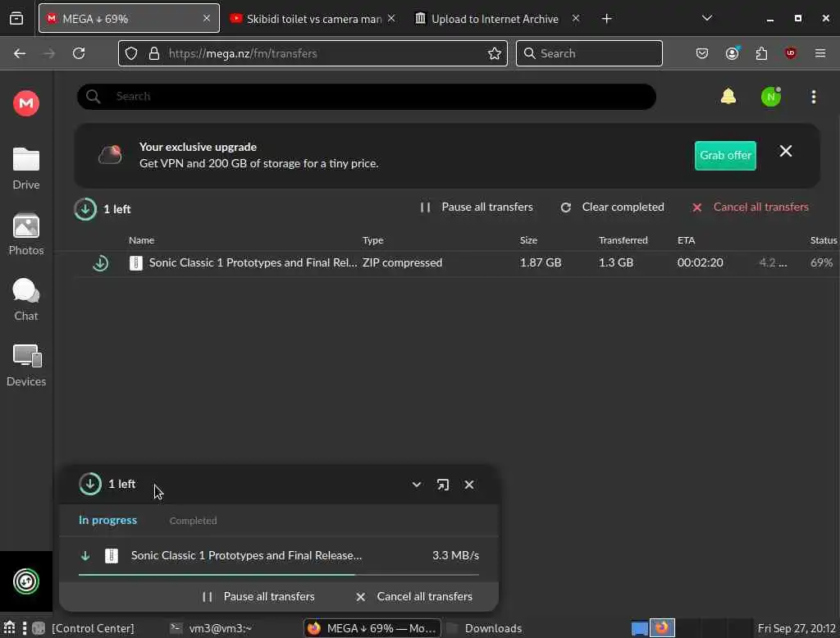Select the main 1 left download circle icon

click(x=85, y=209)
